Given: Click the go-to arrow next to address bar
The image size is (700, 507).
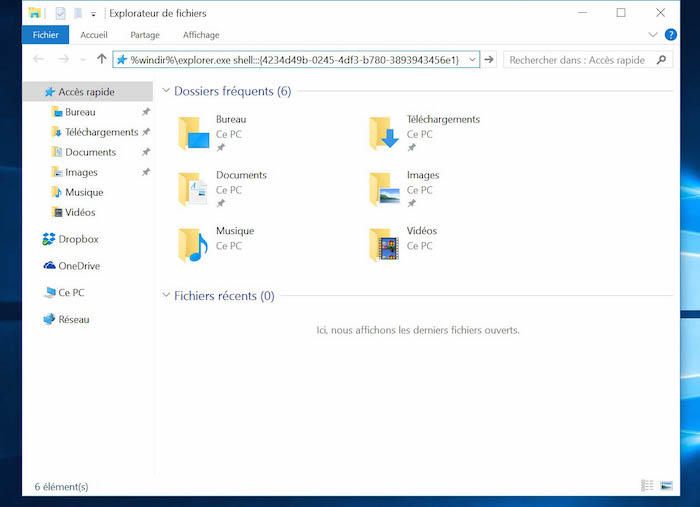Looking at the screenshot, I should tap(489, 60).
